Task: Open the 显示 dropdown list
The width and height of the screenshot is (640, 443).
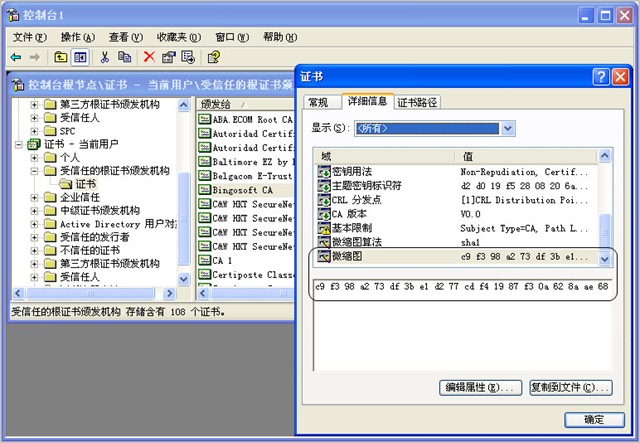Action: tap(508, 128)
